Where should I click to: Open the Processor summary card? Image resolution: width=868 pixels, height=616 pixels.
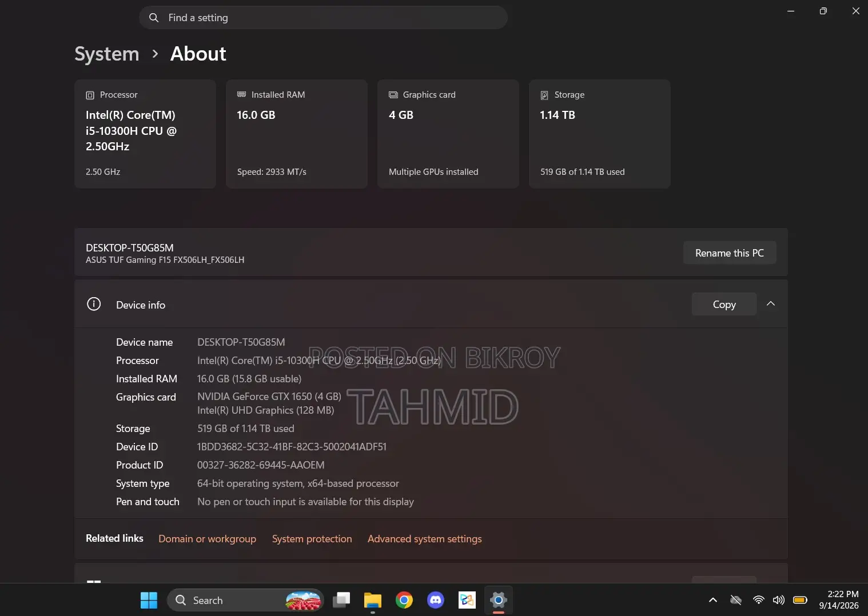[145, 134]
